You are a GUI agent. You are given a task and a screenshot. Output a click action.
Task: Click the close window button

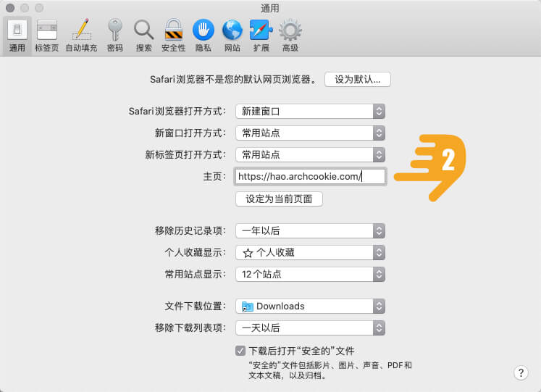[10, 7]
